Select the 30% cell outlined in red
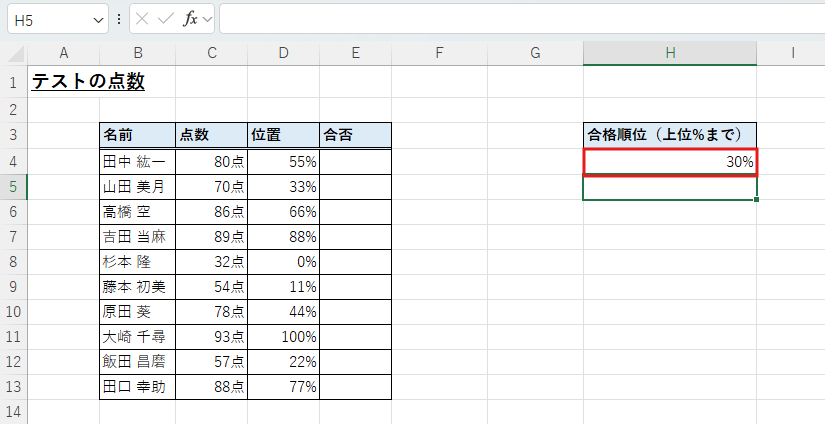825x424 pixels. click(669, 162)
